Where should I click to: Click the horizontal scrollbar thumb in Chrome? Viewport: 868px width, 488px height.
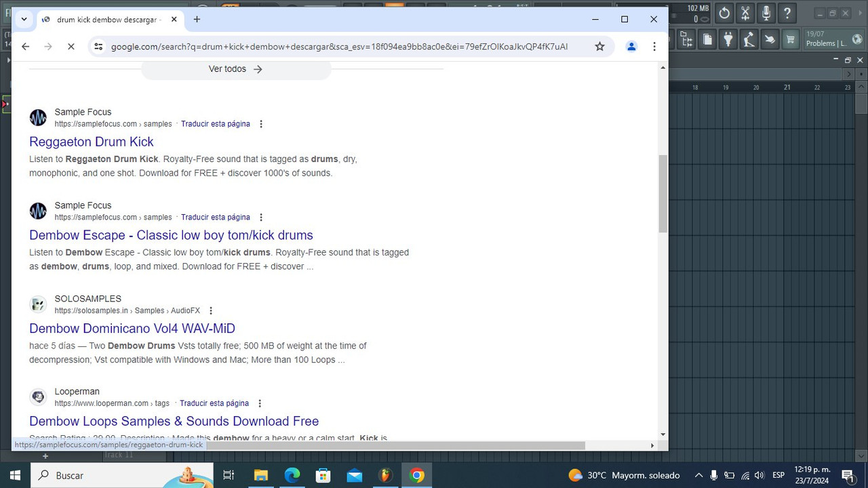tap(395, 445)
